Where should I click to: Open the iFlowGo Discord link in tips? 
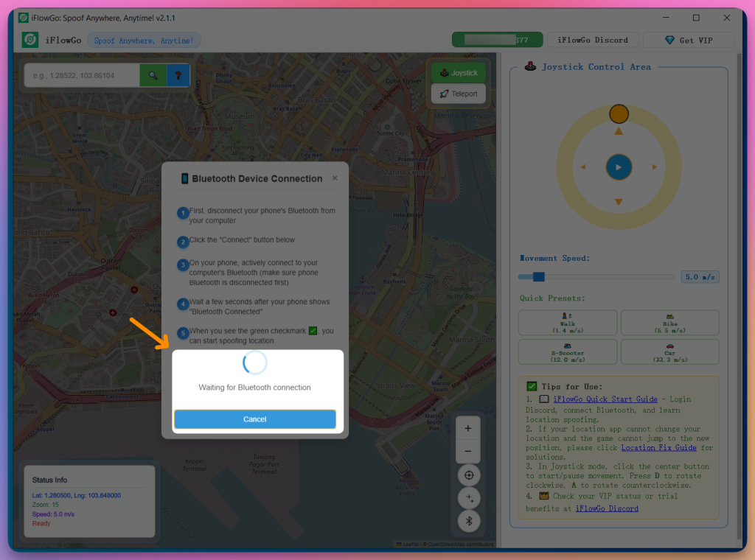[x=607, y=508]
